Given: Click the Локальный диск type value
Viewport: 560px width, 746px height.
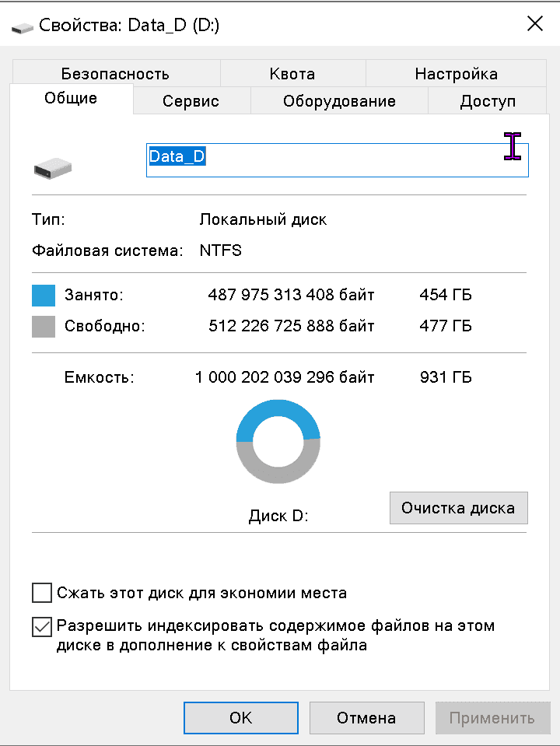Looking at the screenshot, I should pyautogui.click(x=263, y=220).
